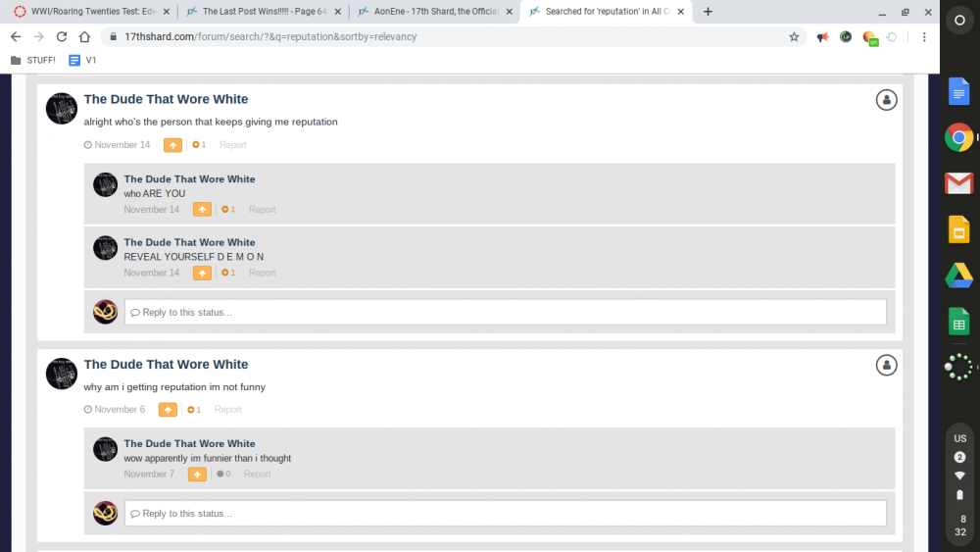View reputation count on 'who ARE YOU' reply
980x552 pixels.
(228, 210)
